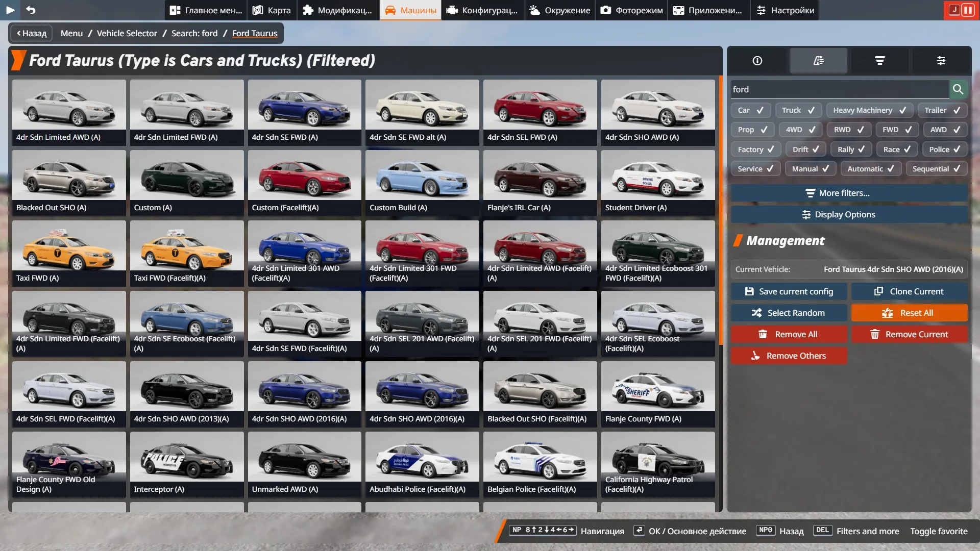Open the Окружение environment tab
Image resolution: width=980 pixels, height=551 pixels.
(559, 10)
